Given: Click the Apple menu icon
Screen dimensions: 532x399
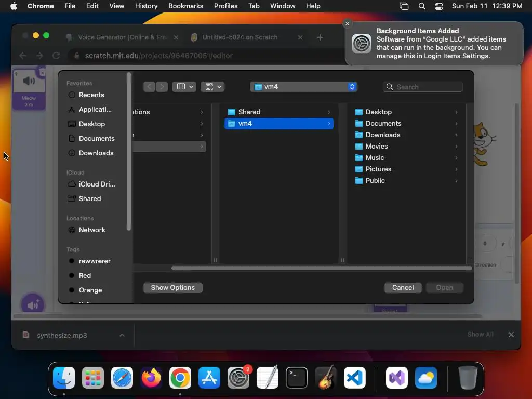Looking at the screenshot, I should point(14,6).
